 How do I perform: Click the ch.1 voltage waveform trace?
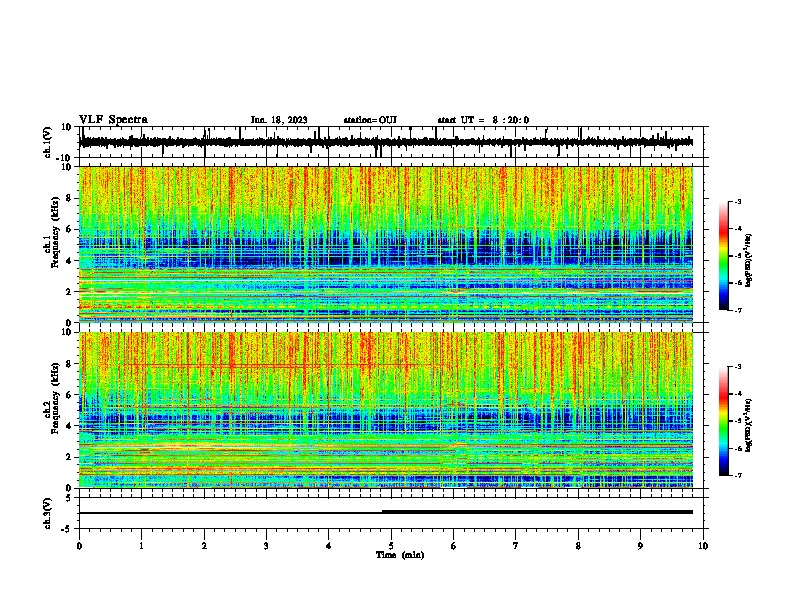[385, 142]
